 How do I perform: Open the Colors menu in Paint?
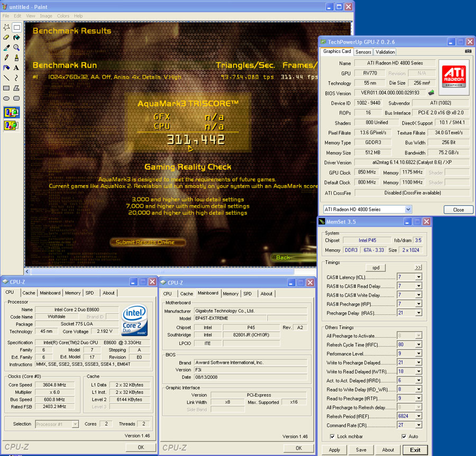coord(63,16)
